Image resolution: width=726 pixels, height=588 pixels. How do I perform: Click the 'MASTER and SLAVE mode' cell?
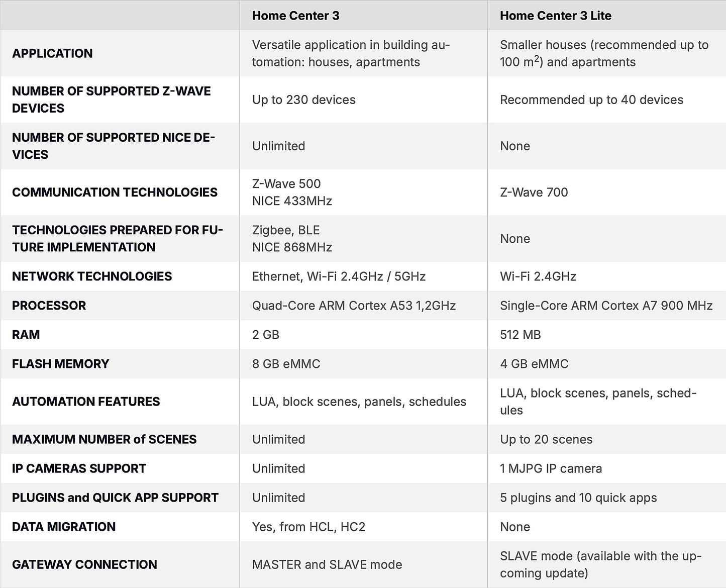point(327,564)
